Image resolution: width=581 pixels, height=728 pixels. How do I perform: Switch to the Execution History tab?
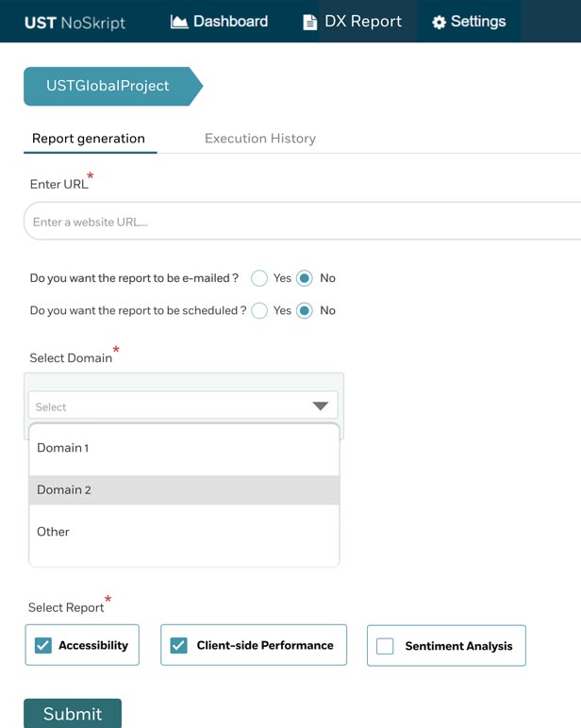point(260,139)
